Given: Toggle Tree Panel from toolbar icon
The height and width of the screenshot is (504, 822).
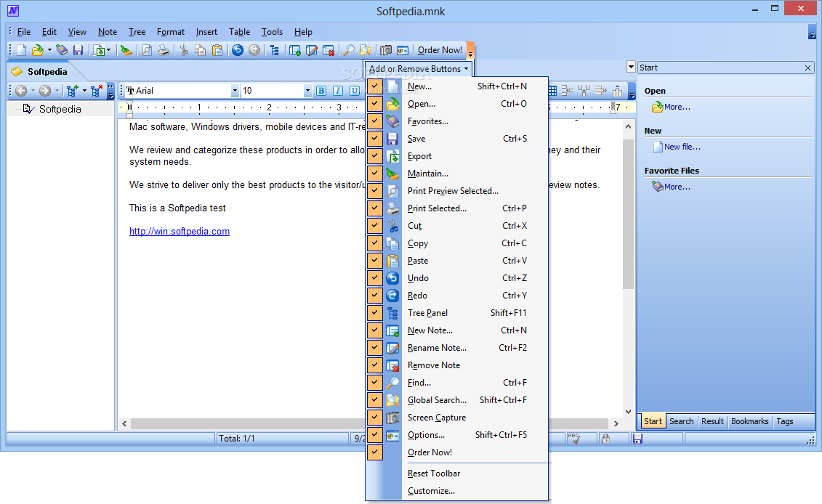Looking at the screenshot, I should [x=275, y=50].
